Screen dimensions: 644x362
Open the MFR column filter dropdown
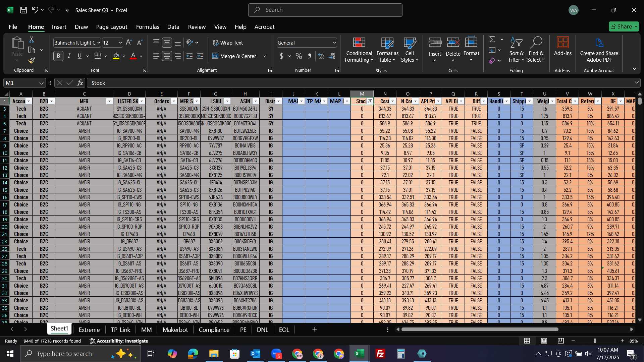(x=109, y=101)
